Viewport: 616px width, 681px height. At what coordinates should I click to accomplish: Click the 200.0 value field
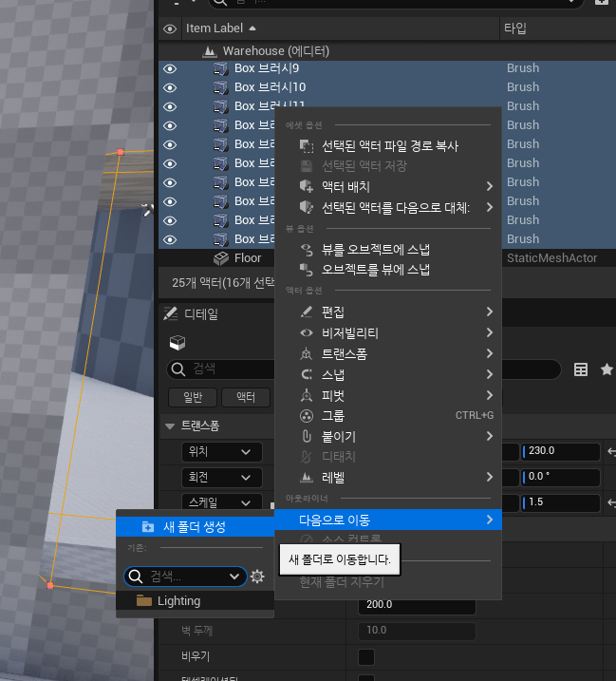click(417, 605)
